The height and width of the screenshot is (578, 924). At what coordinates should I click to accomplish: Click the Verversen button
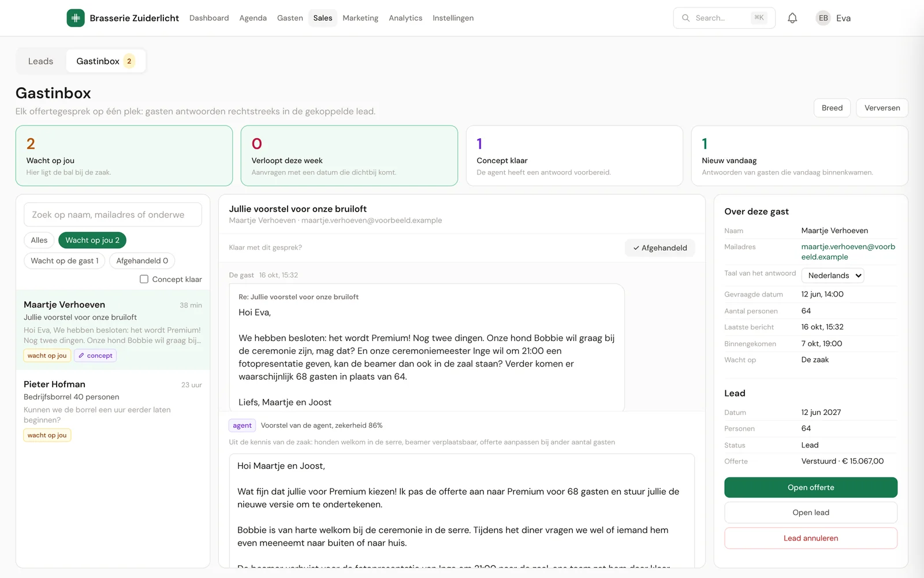coord(882,108)
